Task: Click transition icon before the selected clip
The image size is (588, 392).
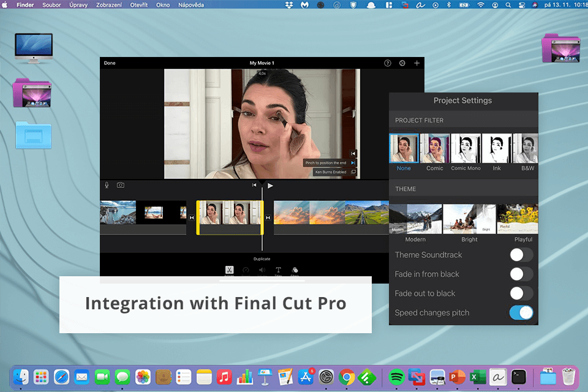Action: [192, 217]
